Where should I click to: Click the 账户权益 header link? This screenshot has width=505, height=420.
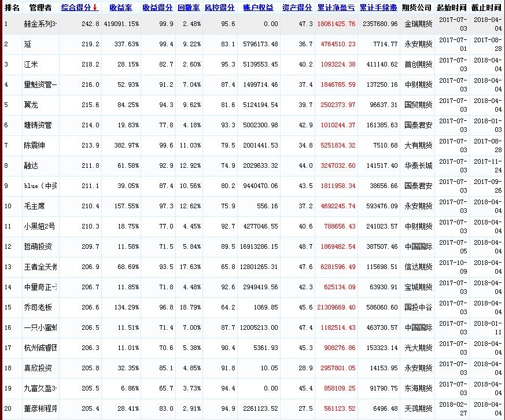258,8
